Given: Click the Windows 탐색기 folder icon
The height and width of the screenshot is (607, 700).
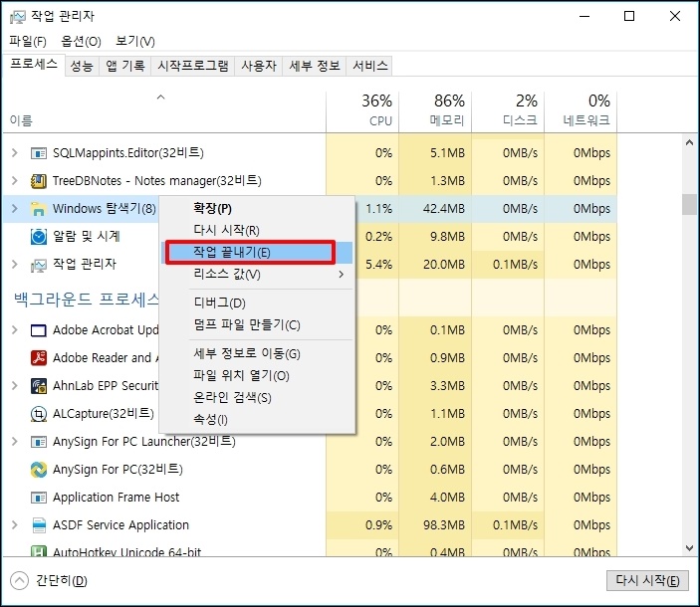Looking at the screenshot, I should pos(39,209).
